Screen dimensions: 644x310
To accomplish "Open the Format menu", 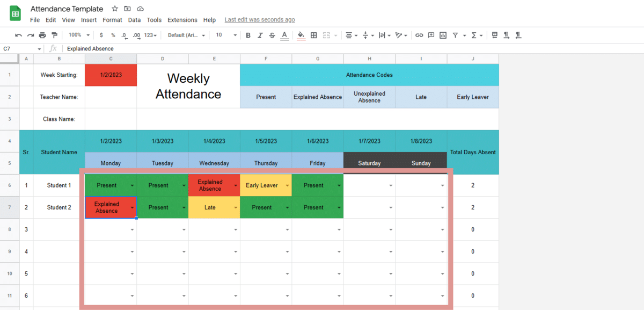I will (x=112, y=20).
